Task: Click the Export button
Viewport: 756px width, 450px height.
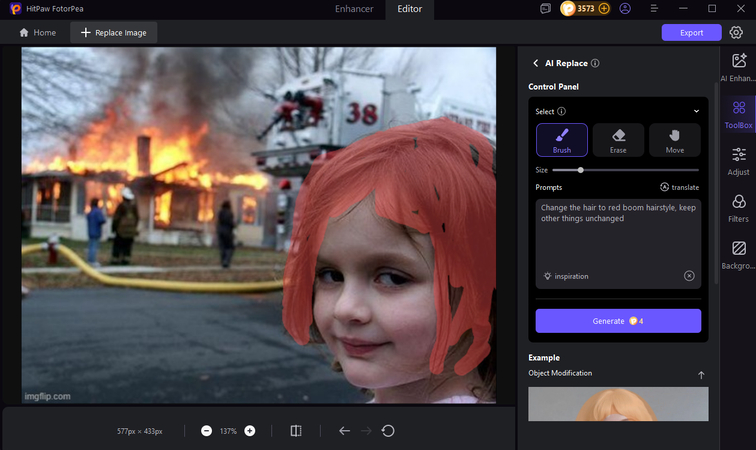Action: coord(691,32)
